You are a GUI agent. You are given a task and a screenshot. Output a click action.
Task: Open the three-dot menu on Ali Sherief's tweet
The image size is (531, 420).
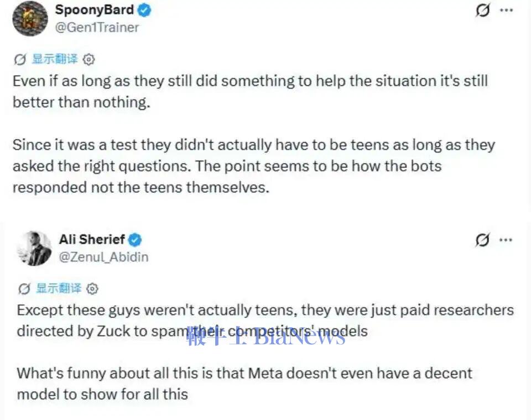pos(506,240)
